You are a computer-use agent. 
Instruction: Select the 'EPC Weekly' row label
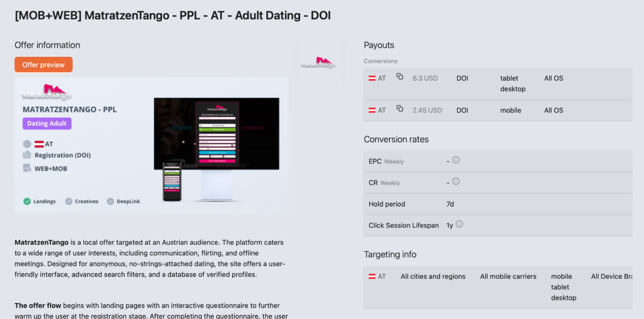386,161
